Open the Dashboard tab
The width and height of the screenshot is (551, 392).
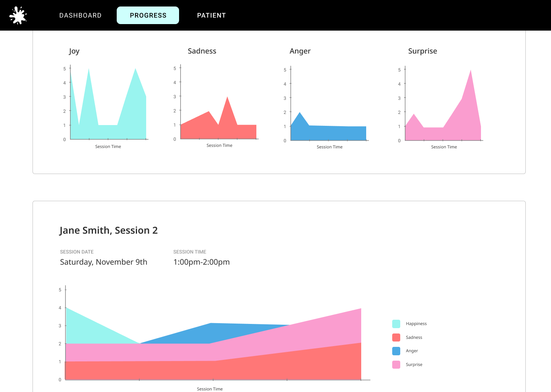click(80, 15)
